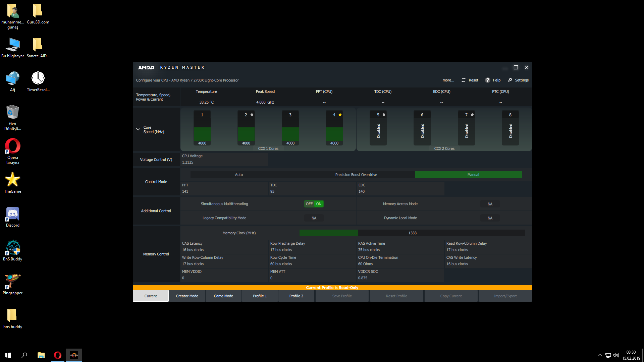Click more... in header
This screenshot has height=362, width=644.
[448, 80]
